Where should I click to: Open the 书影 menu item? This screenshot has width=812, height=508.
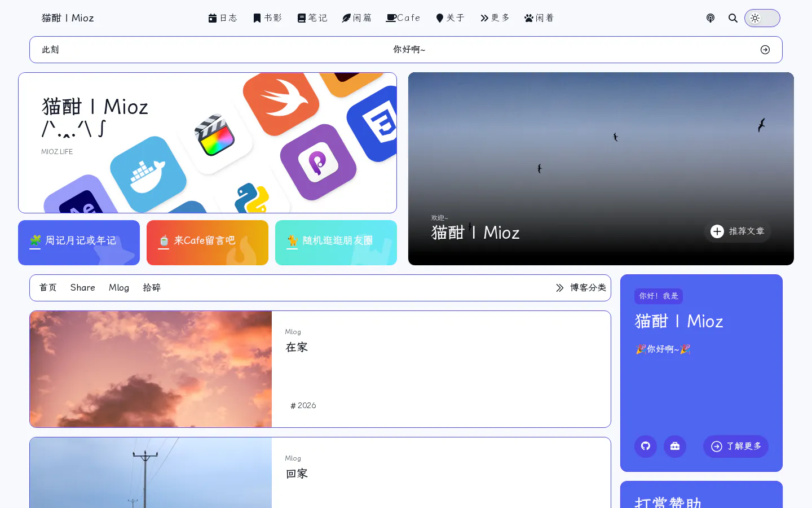click(x=268, y=18)
